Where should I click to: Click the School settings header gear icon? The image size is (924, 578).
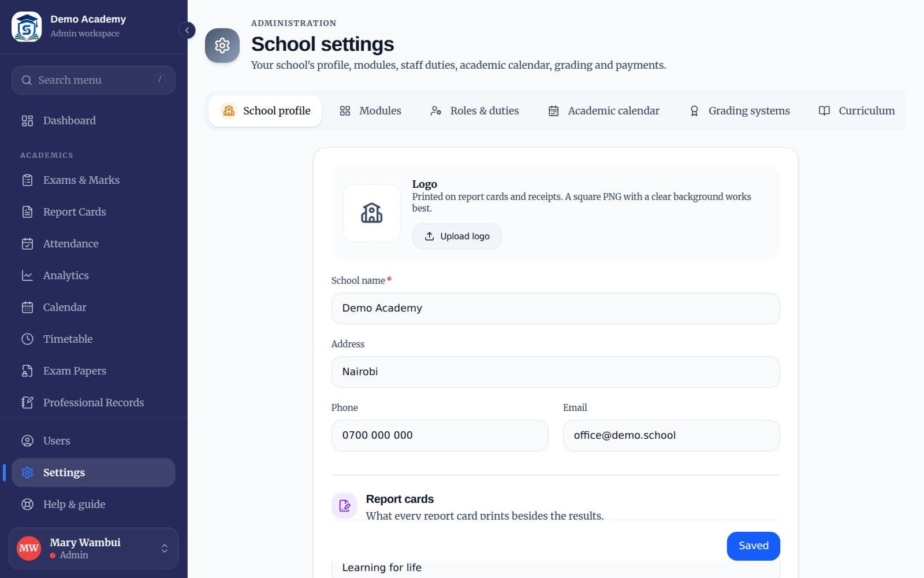coord(222,45)
